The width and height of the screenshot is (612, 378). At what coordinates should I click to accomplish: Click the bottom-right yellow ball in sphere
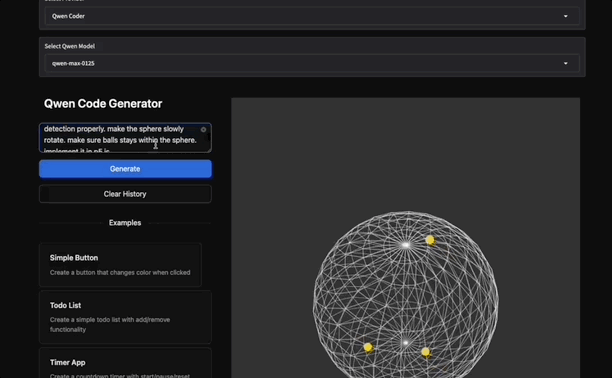[x=426, y=353]
